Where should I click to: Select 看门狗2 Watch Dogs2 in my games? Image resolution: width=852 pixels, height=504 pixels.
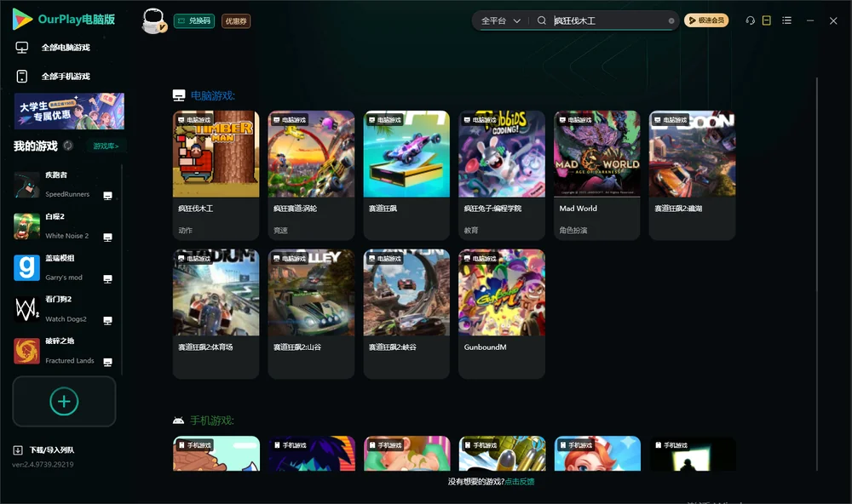(x=64, y=309)
